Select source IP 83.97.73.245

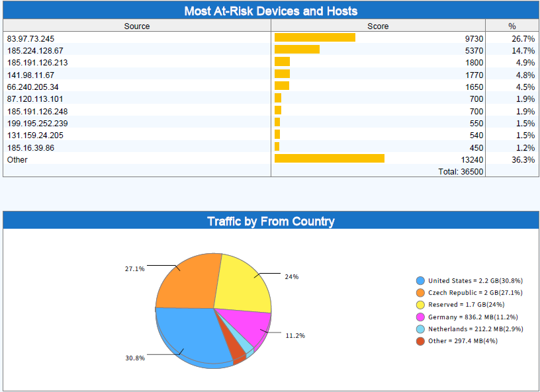point(30,38)
